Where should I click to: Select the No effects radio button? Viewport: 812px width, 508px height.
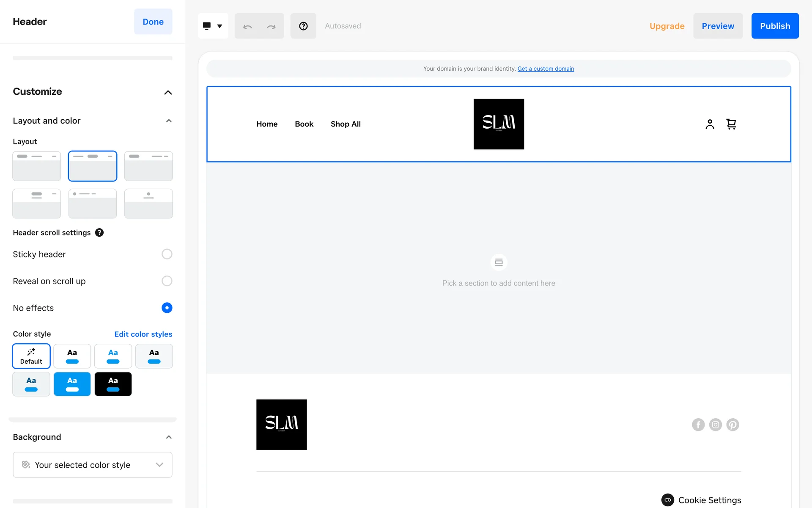[x=167, y=308]
